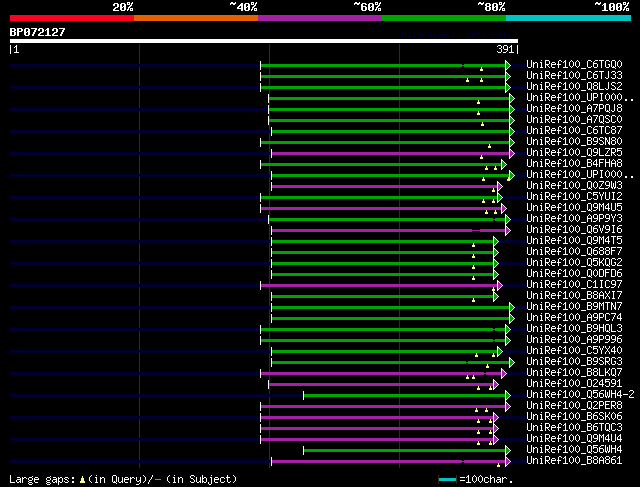Open the UniRef100_C6TJ33 hit label
The width and height of the screenshot is (640, 487).
[x=574, y=76]
